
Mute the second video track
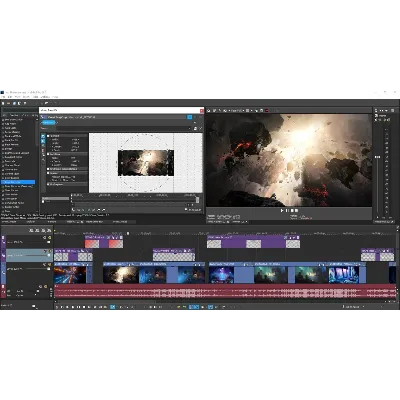click(x=44, y=251)
